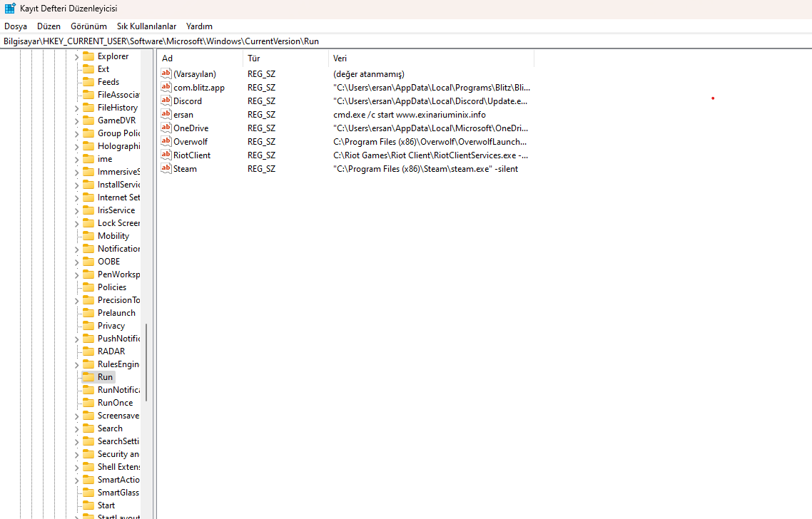Click the (değer atanmamış) data cell
Viewport: 812px width, 519px height.
(369, 74)
